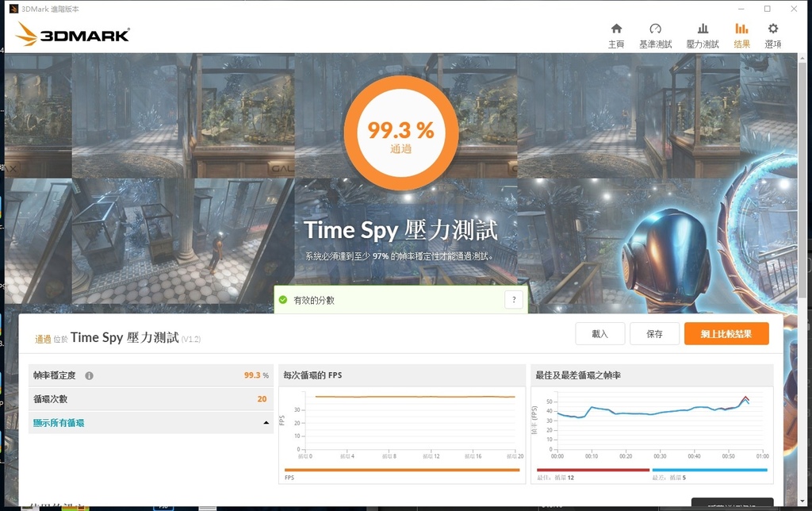Click the 3DMark title bar app icon
Screen dimensions: 812x511
(x=14, y=9)
